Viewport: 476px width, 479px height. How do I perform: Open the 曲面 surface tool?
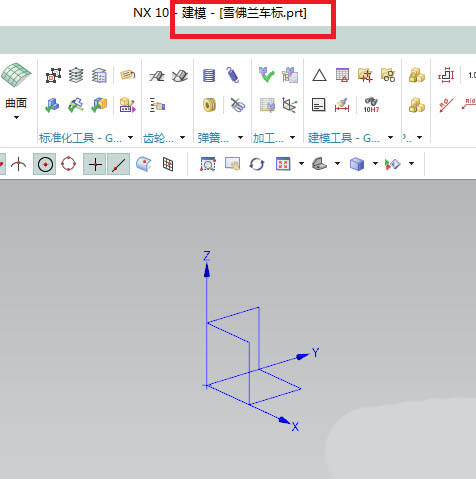coord(16,75)
